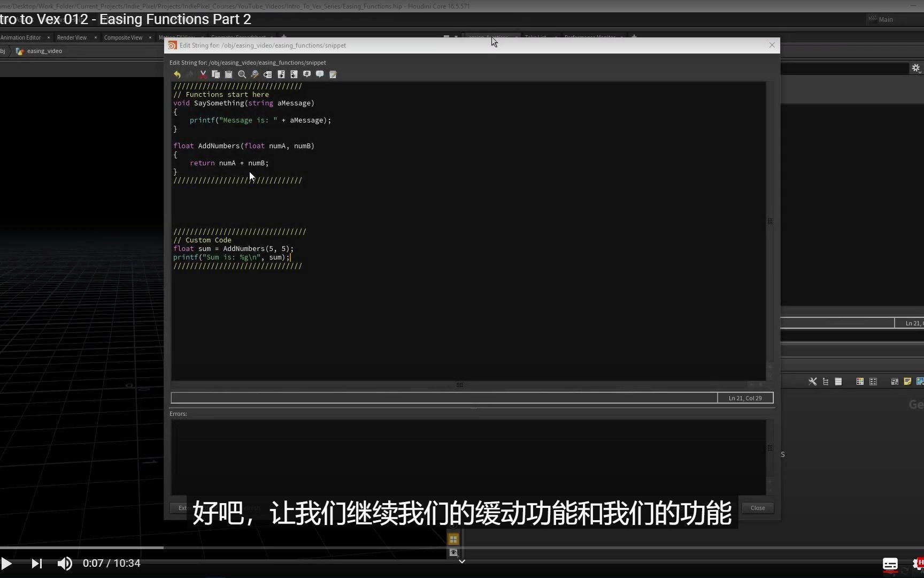This screenshot has width=924, height=578.
Task: Click the printf 'Message is:' line
Action: point(260,120)
